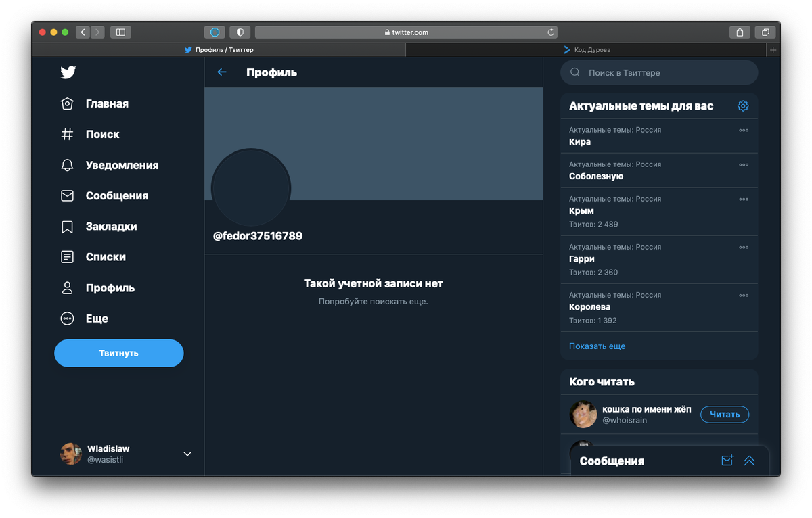
Task: Show all tabs overview button
Action: click(x=765, y=32)
